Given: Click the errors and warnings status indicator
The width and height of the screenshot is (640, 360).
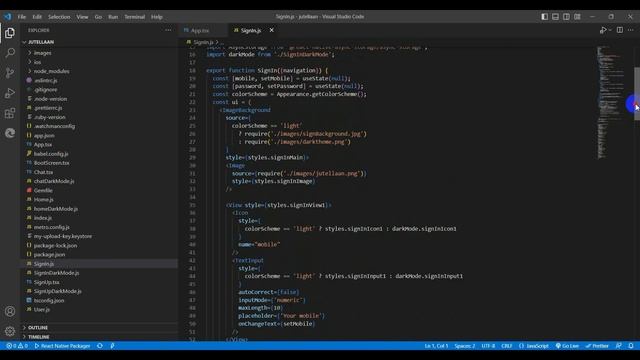Looking at the screenshot, I should click(x=17, y=346).
